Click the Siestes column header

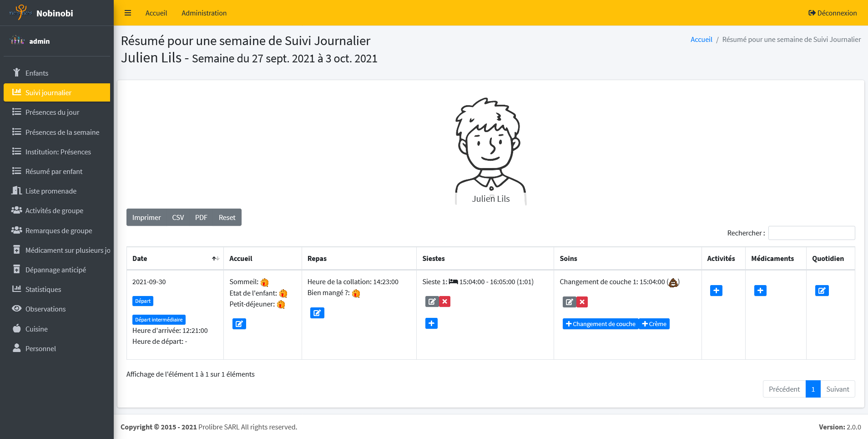coord(485,258)
